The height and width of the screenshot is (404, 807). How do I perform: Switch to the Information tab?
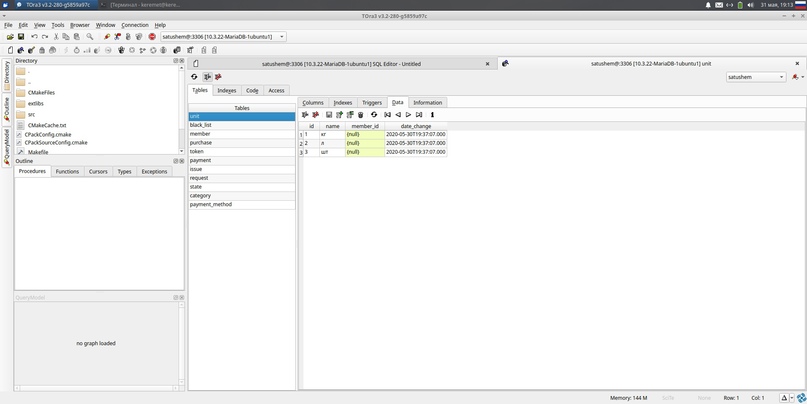click(x=428, y=102)
